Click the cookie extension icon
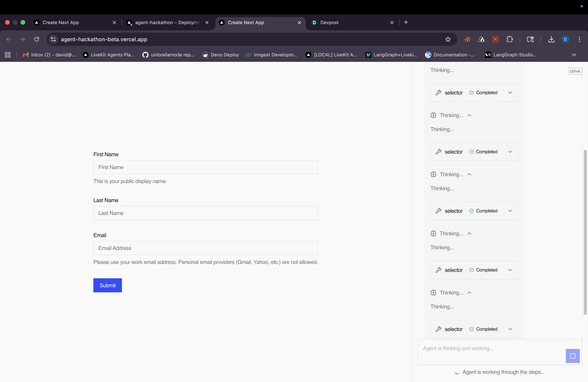This screenshot has width=588, height=382. [467, 39]
